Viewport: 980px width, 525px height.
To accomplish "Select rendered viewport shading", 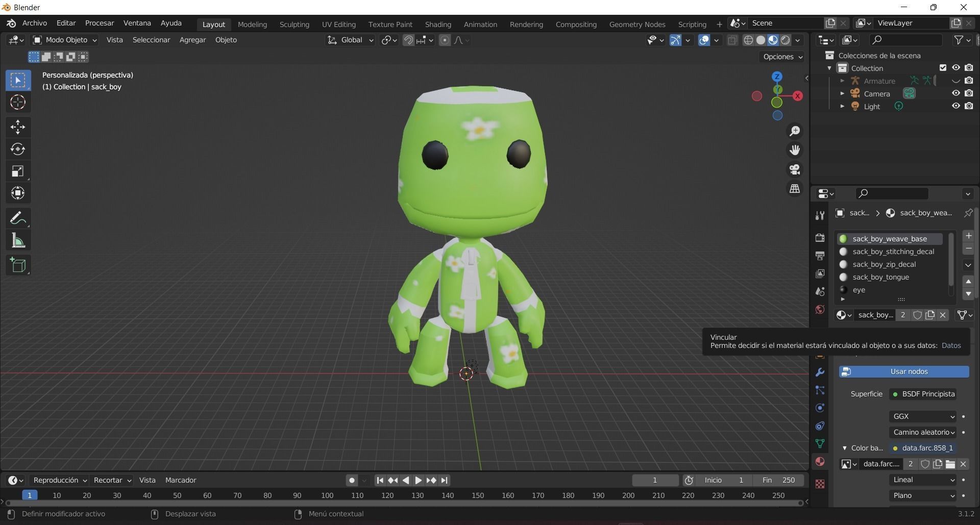I will pos(786,40).
